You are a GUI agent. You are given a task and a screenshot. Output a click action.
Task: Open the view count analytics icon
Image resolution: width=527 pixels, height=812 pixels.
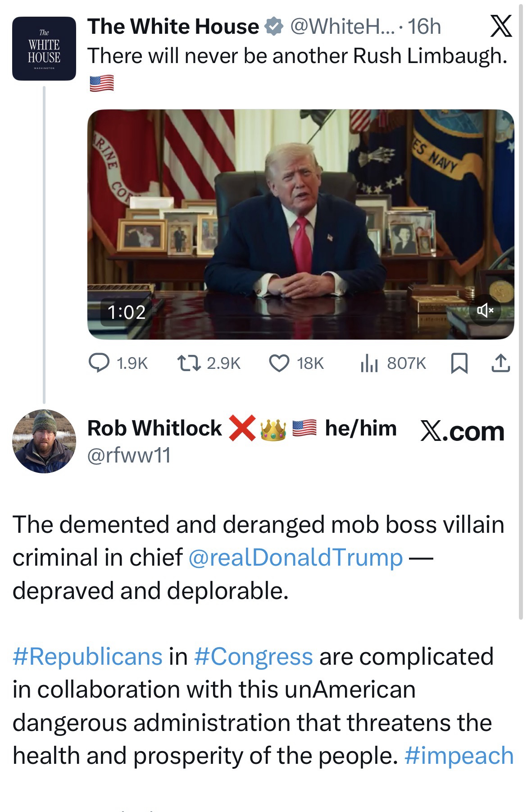[x=368, y=363]
